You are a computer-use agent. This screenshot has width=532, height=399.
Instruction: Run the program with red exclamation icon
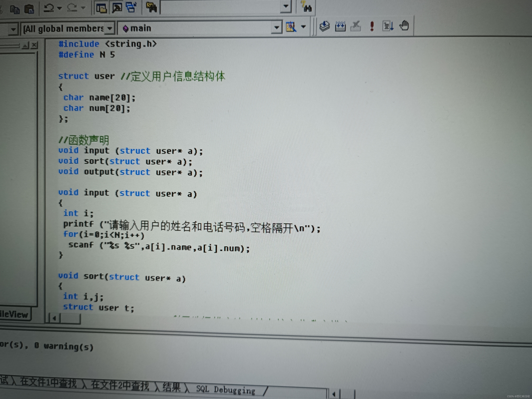tap(372, 26)
